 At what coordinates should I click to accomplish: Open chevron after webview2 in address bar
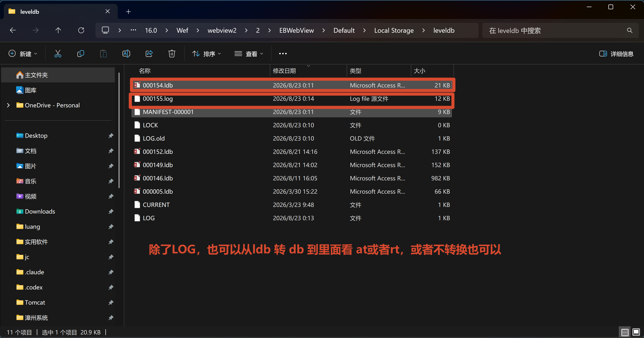[246, 30]
